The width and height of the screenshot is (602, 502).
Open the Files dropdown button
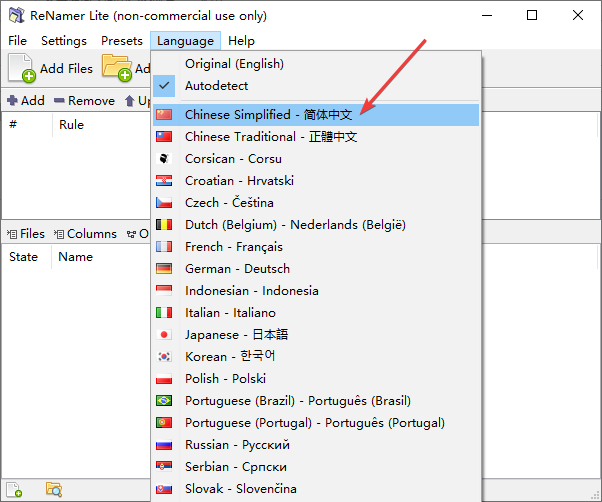click(x=26, y=234)
